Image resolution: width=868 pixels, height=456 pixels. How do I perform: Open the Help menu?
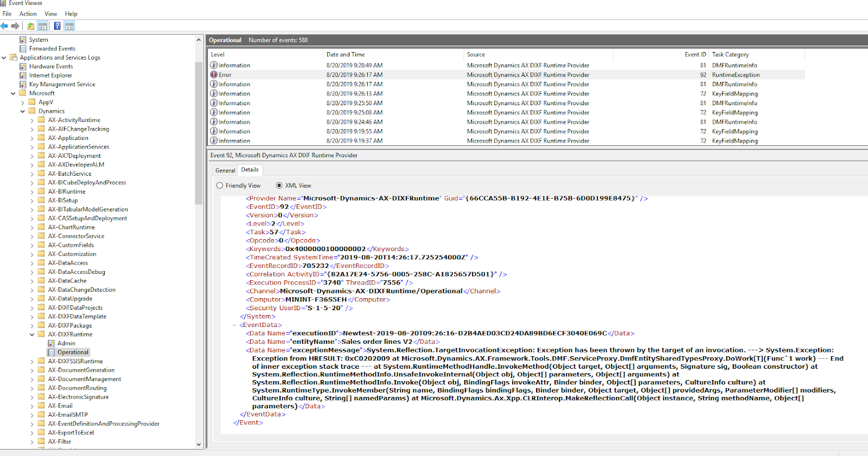pyautogui.click(x=72, y=14)
